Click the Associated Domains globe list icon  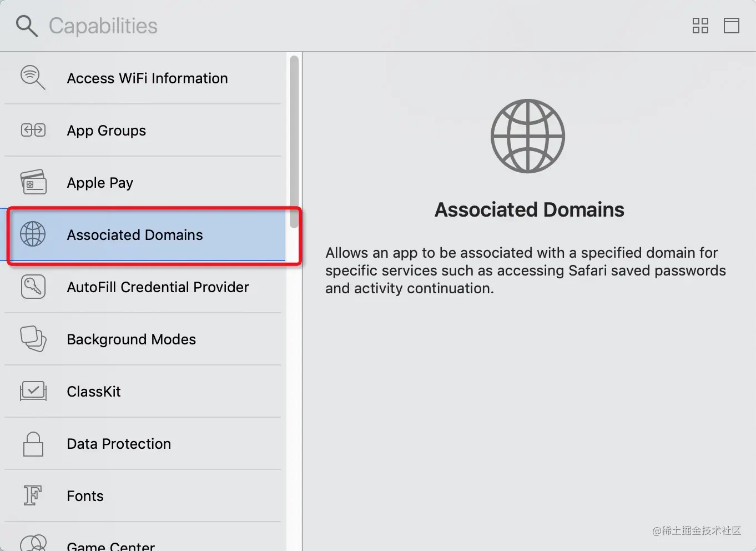click(33, 234)
